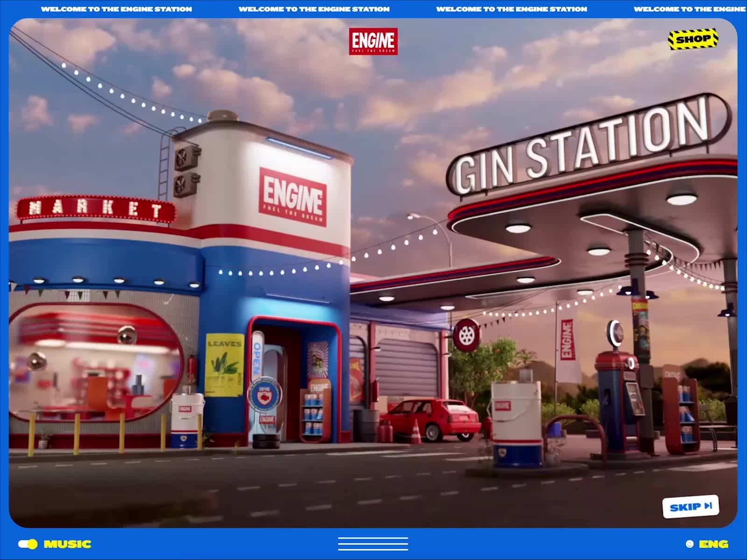Click the Engine sign on the white tower
The image size is (747, 560).
point(293,197)
